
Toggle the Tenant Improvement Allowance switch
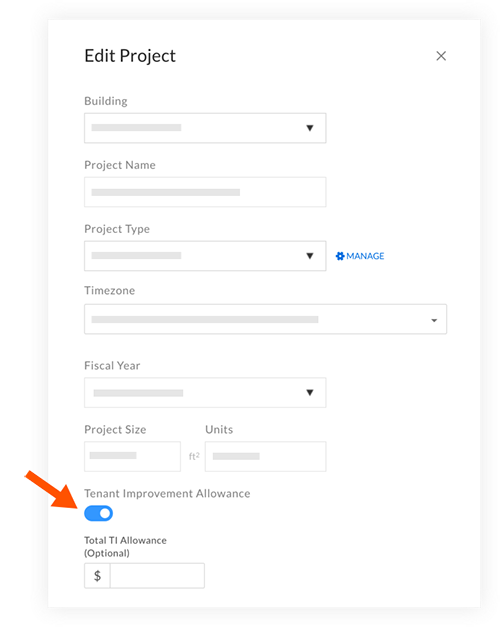tap(98, 513)
